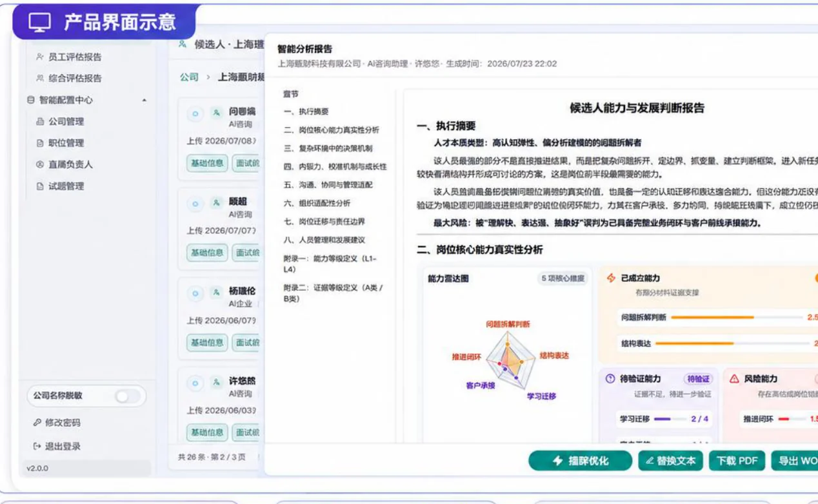Click the green person icon on 问卿熵 card

click(216, 113)
